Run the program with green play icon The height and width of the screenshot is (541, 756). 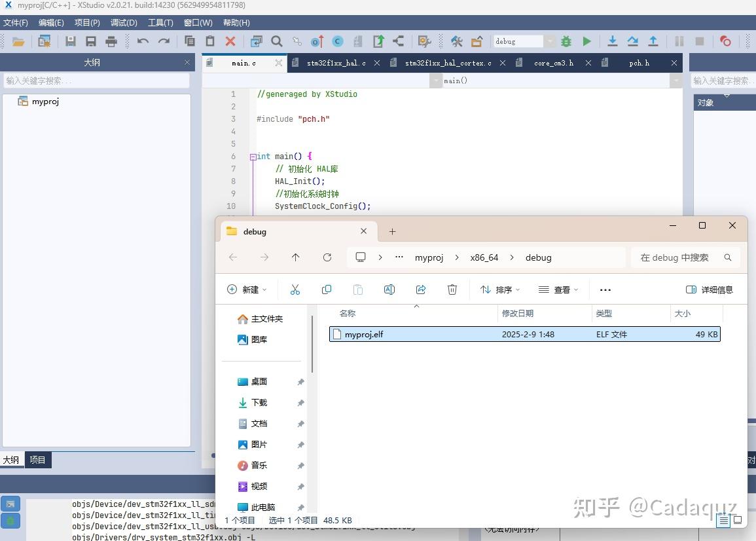click(586, 41)
